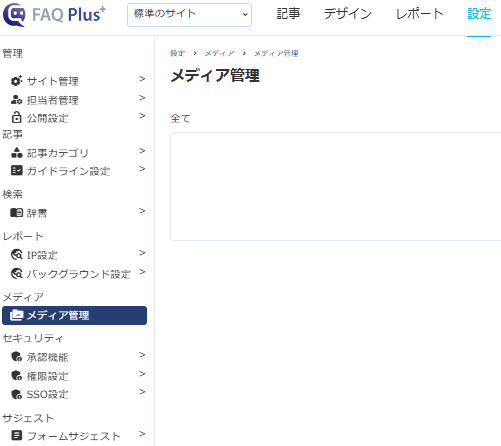Open バックグラウンド設定 in the sidebar
Viewport: 501px width, 446px height.
pyautogui.click(x=78, y=274)
